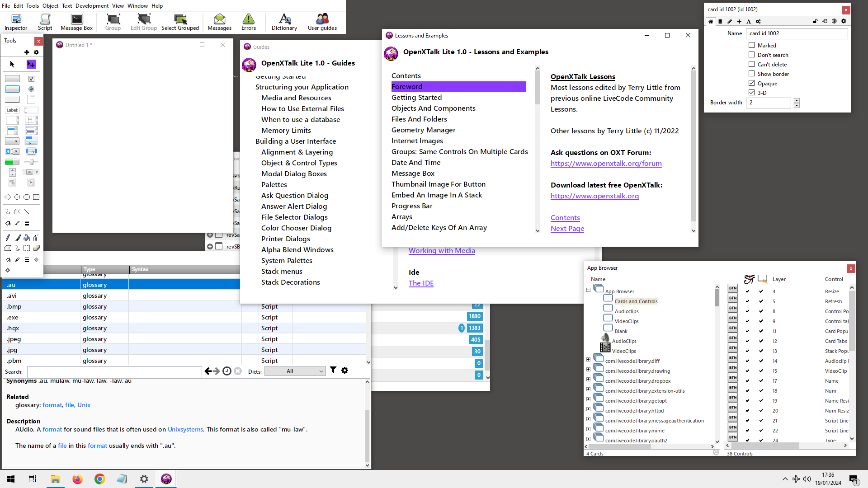
Task: Click Select Grouped in the toolbar
Action: (180, 22)
